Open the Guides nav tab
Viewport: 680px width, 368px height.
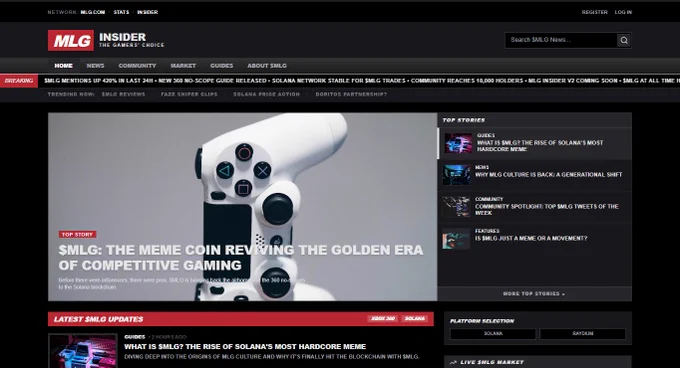[222, 66]
